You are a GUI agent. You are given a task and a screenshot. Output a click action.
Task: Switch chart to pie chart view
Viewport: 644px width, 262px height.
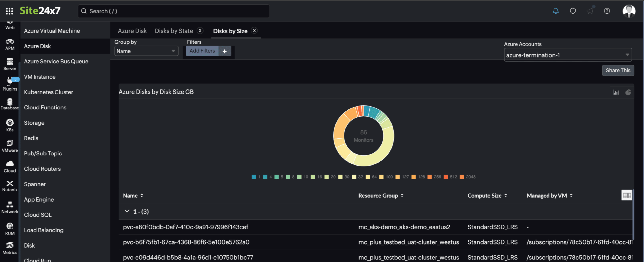[x=628, y=92]
